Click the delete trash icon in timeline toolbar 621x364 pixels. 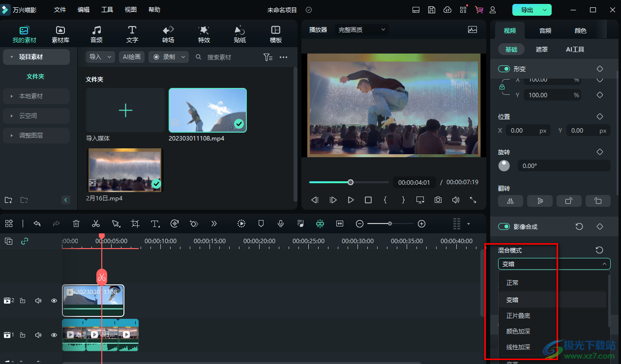pos(76,224)
